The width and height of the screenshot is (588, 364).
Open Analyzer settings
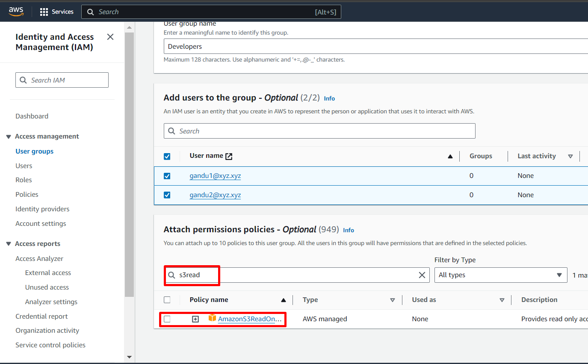[51, 302]
